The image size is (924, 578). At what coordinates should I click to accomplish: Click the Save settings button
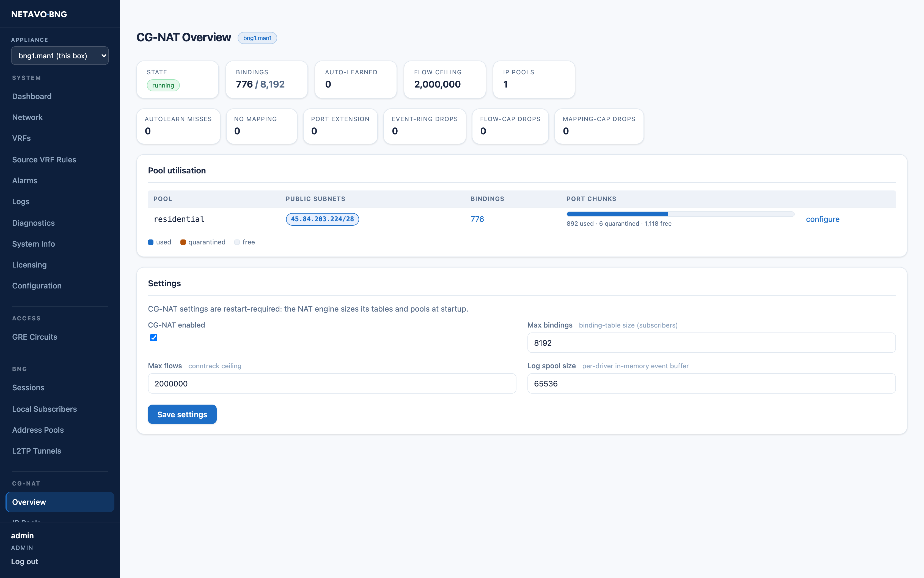click(182, 415)
